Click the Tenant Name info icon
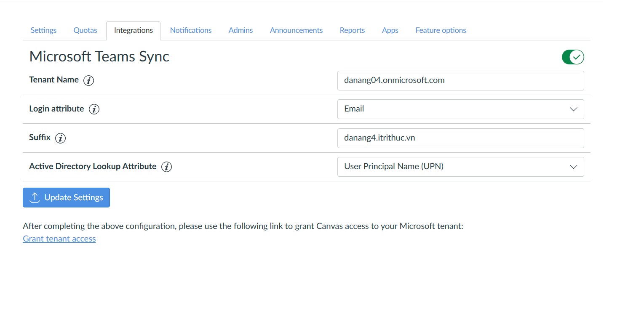The image size is (644, 316). (88, 80)
